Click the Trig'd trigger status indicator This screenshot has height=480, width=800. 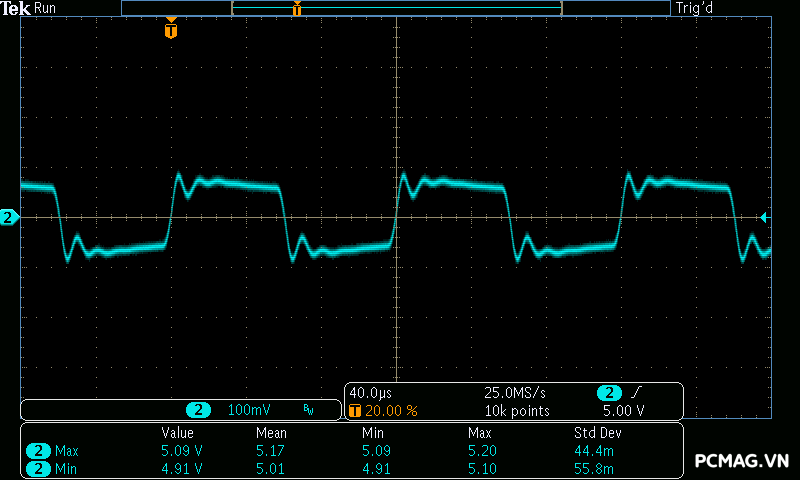tap(694, 8)
